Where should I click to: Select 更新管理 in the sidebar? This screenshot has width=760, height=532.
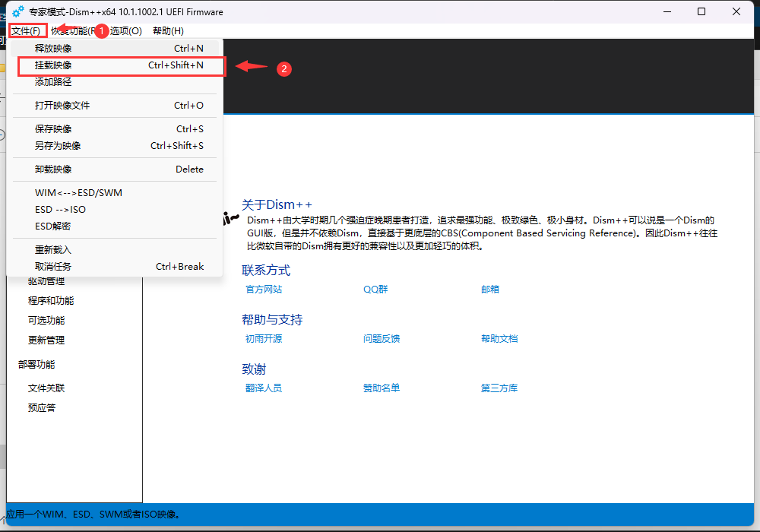click(46, 340)
